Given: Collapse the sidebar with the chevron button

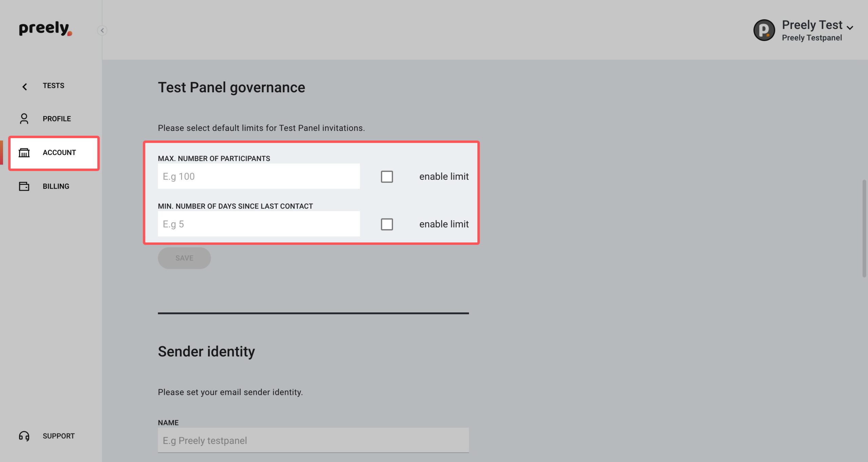Looking at the screenshot, I should pyautogui.click(x=102, y=31).
